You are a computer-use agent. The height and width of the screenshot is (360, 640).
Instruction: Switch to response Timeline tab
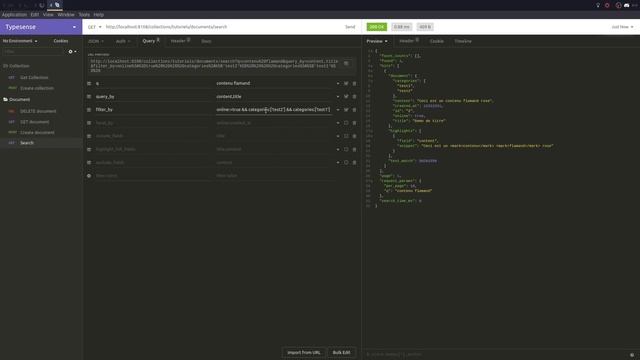(463, 41)
